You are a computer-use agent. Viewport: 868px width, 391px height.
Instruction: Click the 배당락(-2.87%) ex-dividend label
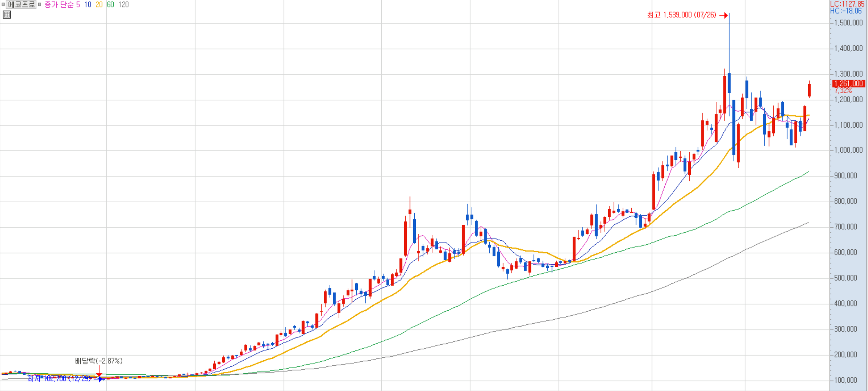[x=99, y=361]
